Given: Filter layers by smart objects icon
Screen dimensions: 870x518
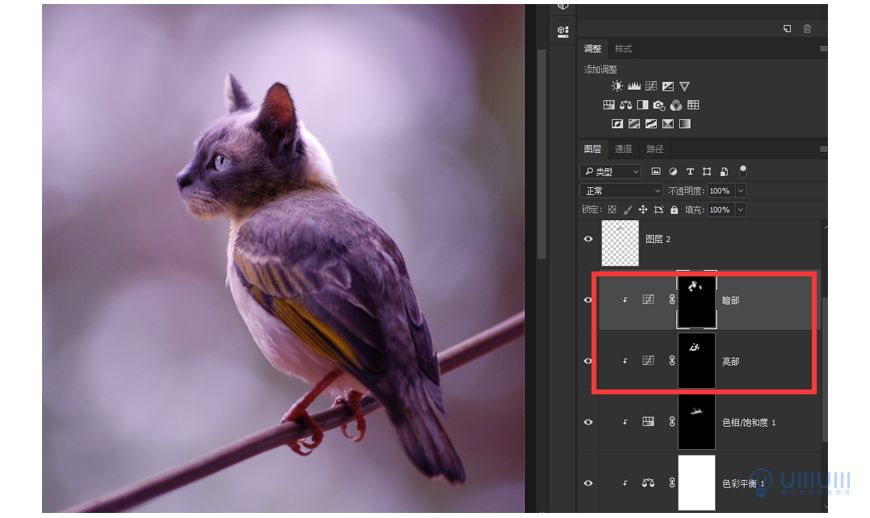Looking at the screenshot, I should click(724, 171).
